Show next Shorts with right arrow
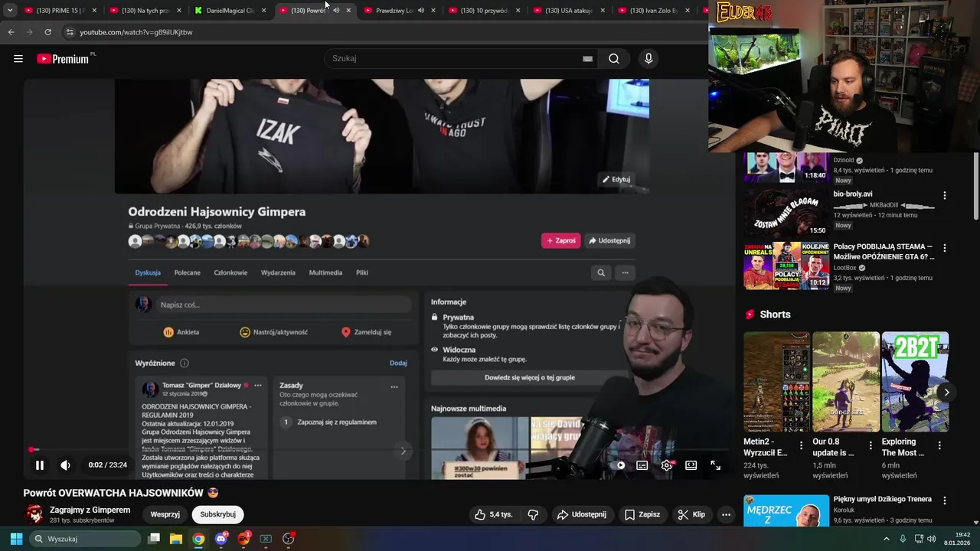The height and width of the screenshot is (551, 980). point(946,393)
